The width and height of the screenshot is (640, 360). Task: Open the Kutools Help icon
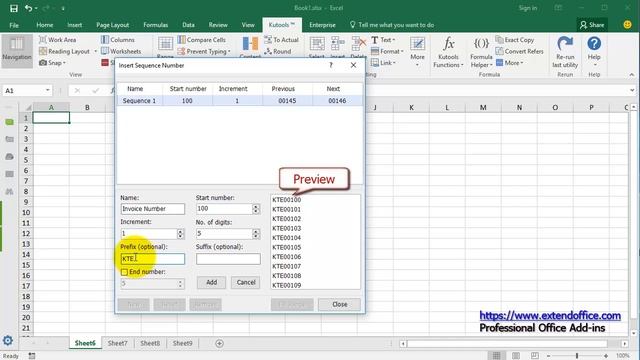pos(594,43)
